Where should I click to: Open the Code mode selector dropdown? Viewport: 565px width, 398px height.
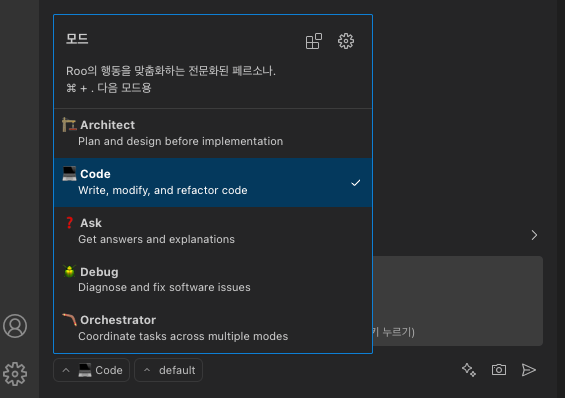[92, 370]
